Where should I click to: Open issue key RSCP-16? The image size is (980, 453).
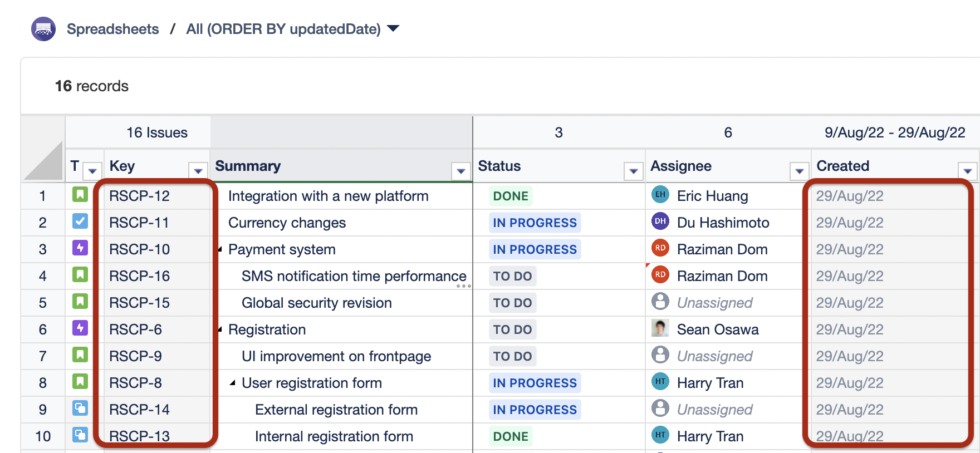click(x=139, y=276)
